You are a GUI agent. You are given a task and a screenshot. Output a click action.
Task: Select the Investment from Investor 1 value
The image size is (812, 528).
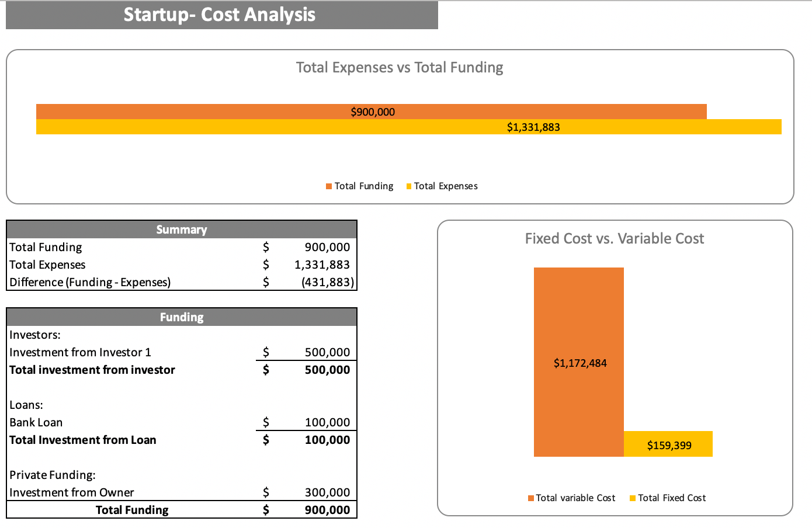coord(328,352)
